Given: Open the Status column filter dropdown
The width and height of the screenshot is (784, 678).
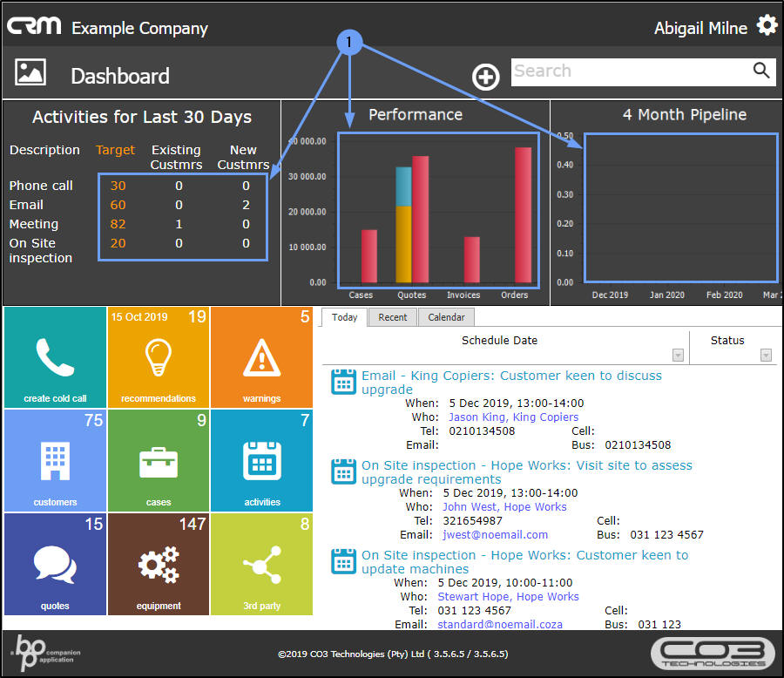Looking at the screenshot, I should tap(766, 355).
